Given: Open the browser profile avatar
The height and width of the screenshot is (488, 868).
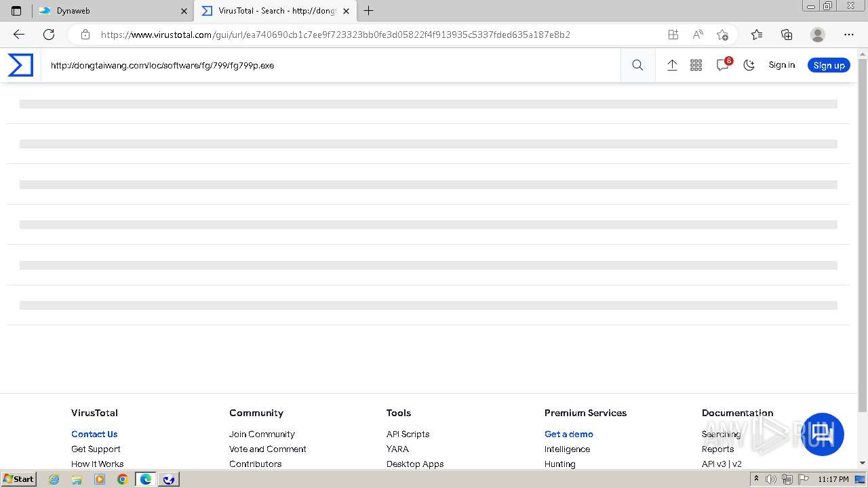Looking at the screenshot, I should click(x=818, y=35).
